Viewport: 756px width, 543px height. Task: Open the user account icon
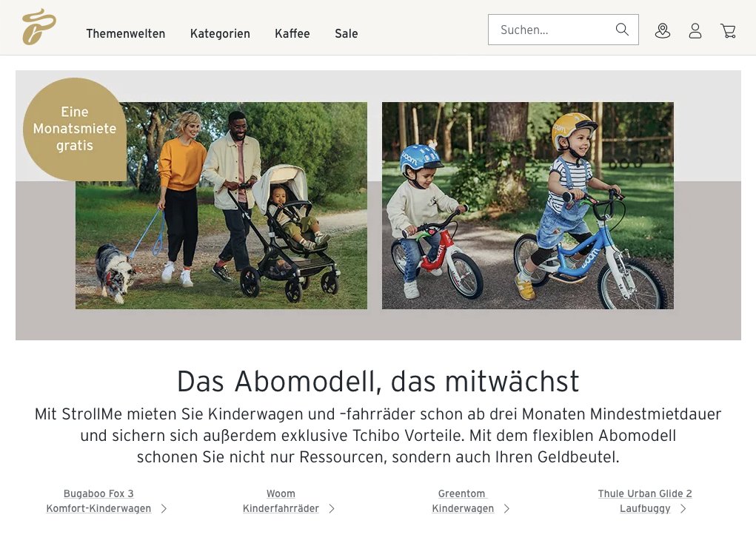coord(695,31)
